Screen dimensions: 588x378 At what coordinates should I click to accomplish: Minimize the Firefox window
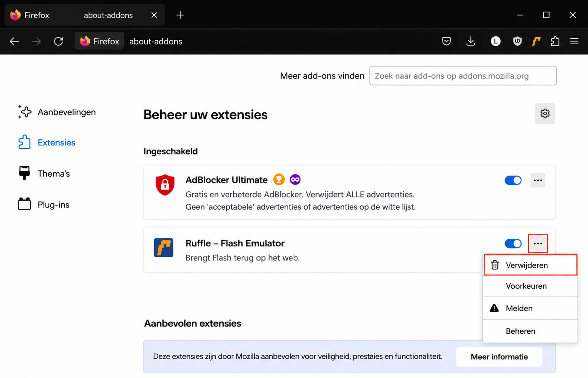(x=520, y=15)
